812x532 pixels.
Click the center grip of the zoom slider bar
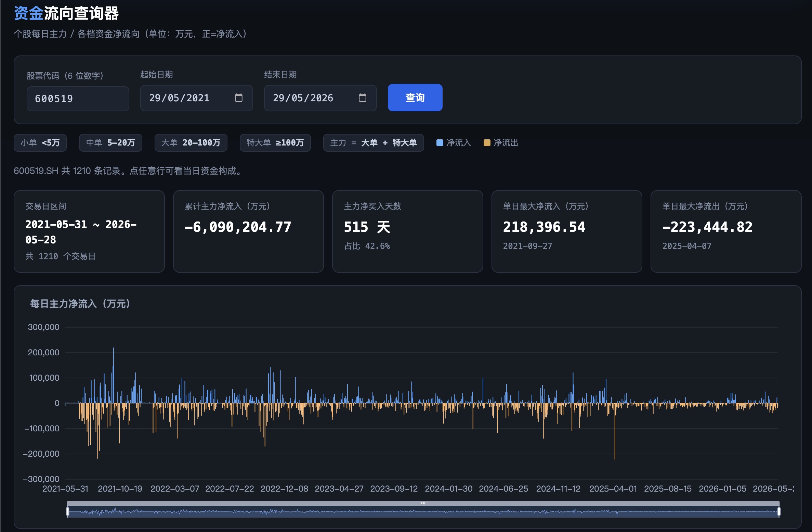tap(423, 503)
